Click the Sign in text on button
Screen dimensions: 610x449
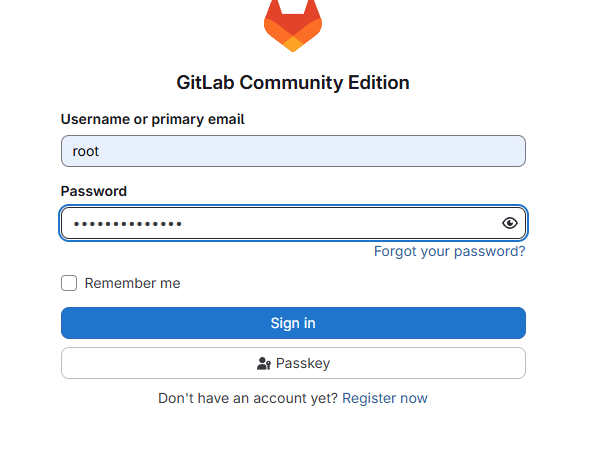tap(293, 323)
